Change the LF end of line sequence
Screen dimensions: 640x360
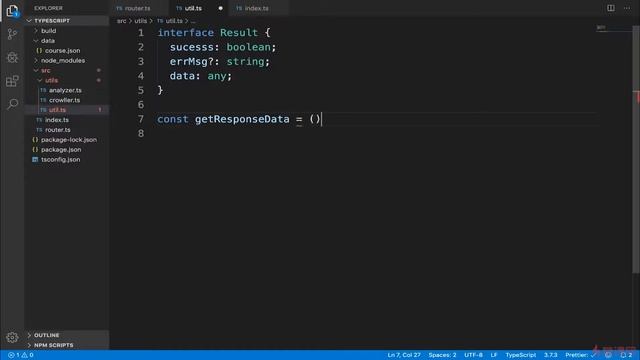pos(494,355)
